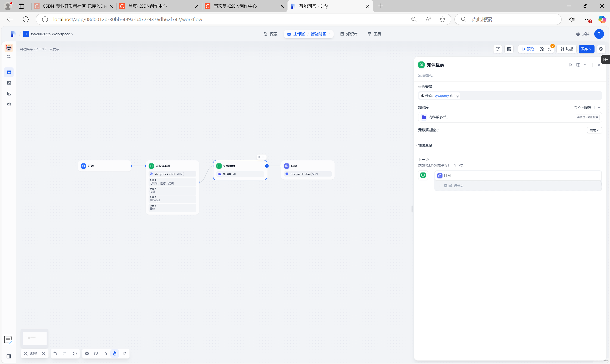
Task: Click the 预览 preview button
Action: click(x=528, y=49)
